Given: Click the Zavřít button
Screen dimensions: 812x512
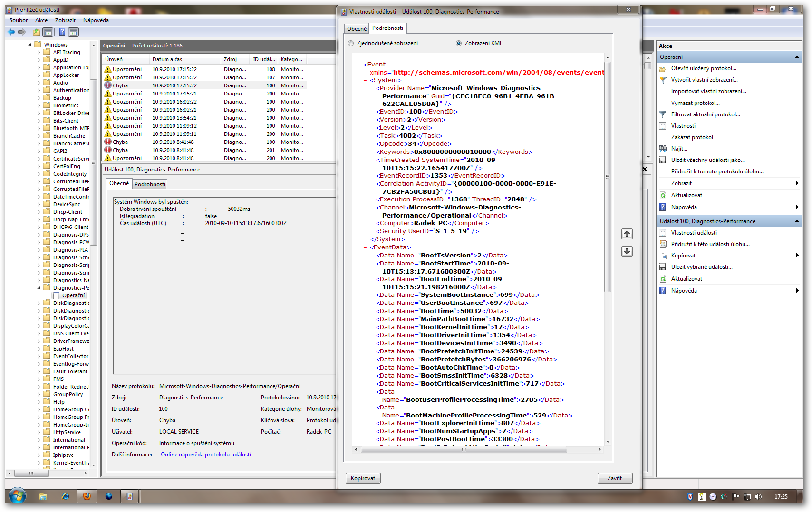Looking at the screenshot, I should tap(614, 478).
